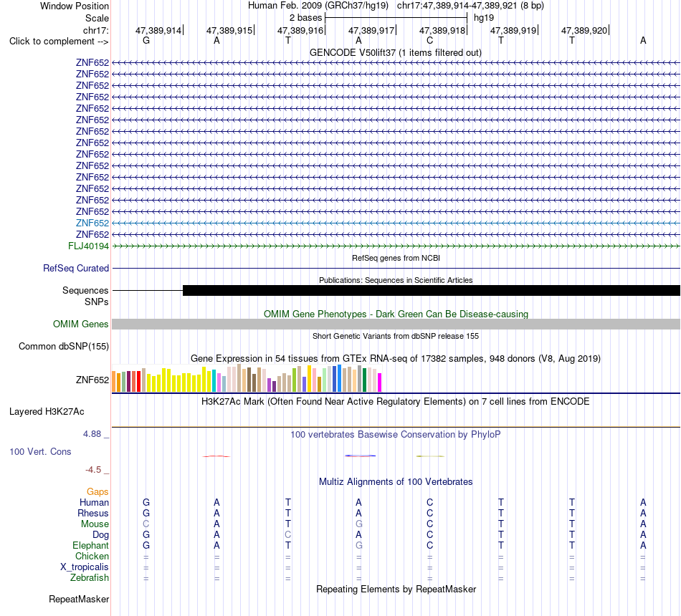The height and width of the screenshot is (616, 681).
Task: Click the green FLJ40194 transcript line
Action: [x=396, y=246]
